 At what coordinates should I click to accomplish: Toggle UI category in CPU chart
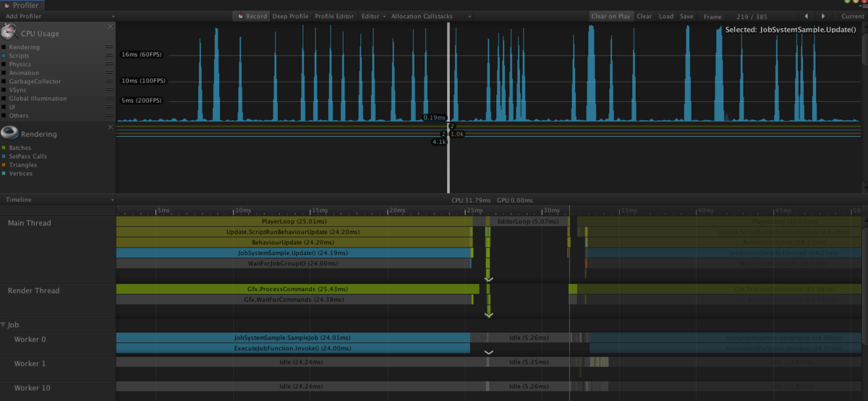pos(4,107)
